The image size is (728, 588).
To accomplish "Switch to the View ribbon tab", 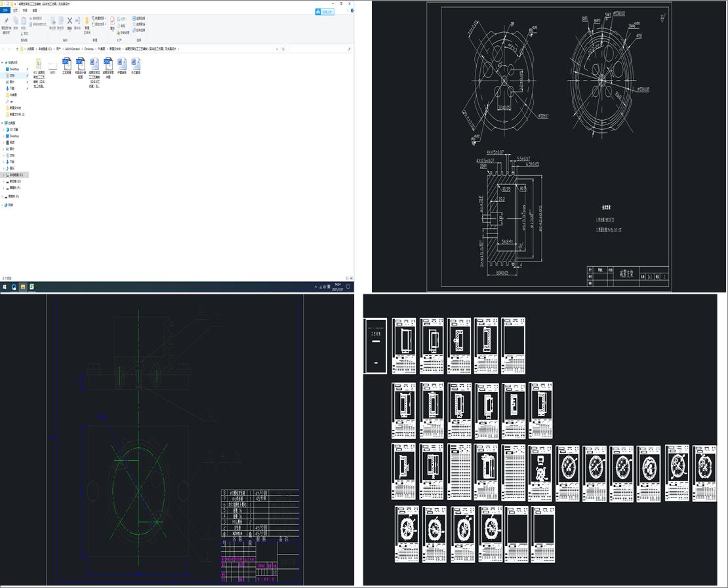I will tap(35, 10).
